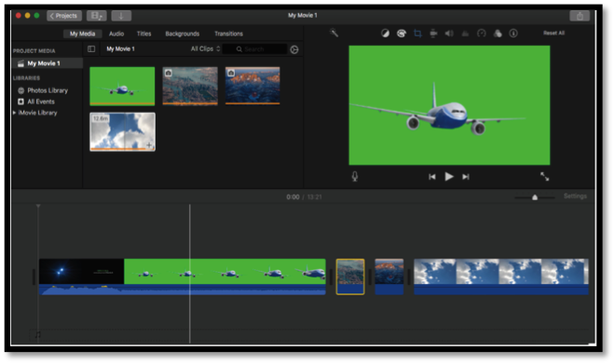Skip to previous clip

point(431,177)
